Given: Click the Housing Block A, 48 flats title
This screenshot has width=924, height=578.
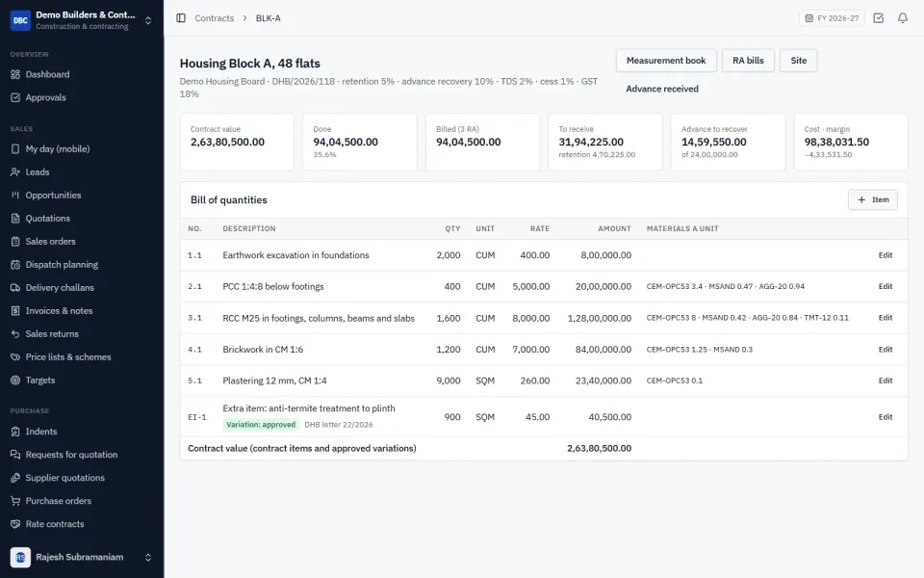Looking at the screenshot, I should pos(250,64).
